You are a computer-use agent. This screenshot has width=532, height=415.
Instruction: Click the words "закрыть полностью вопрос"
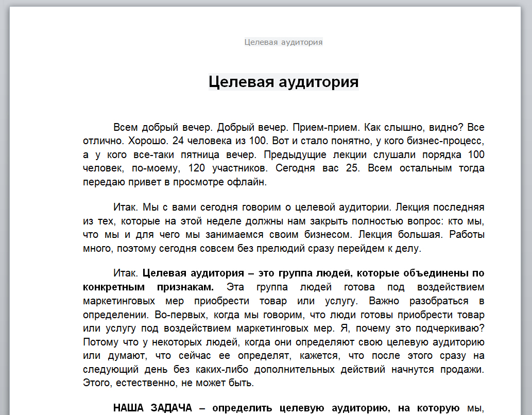376,221
